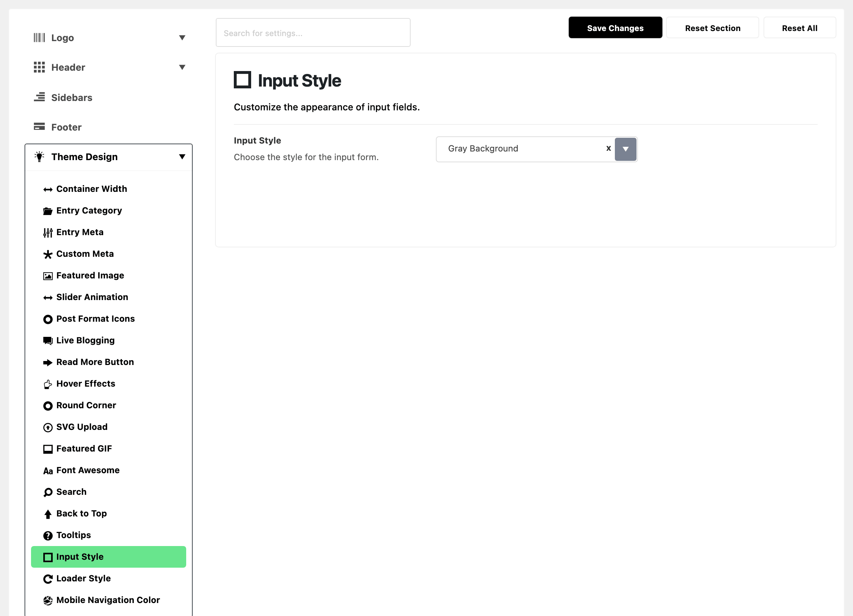Screen dimensions: 853x616
Task: Click the Entry Category folder icon
Action: click(48, 211)
